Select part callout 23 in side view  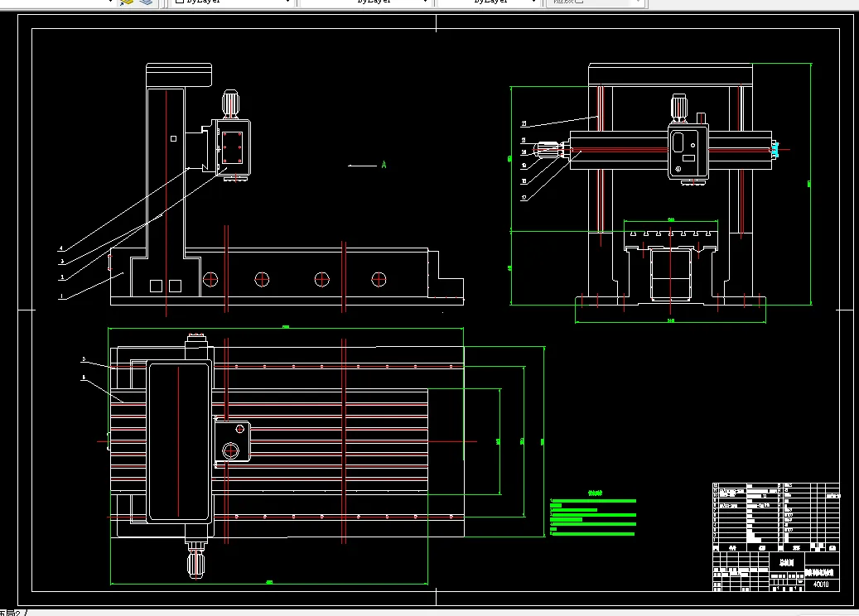(x=524, y=124)
